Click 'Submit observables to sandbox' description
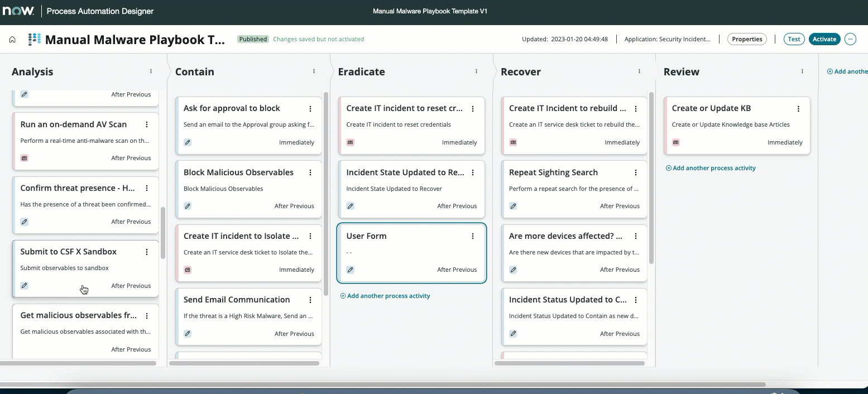 65,268
